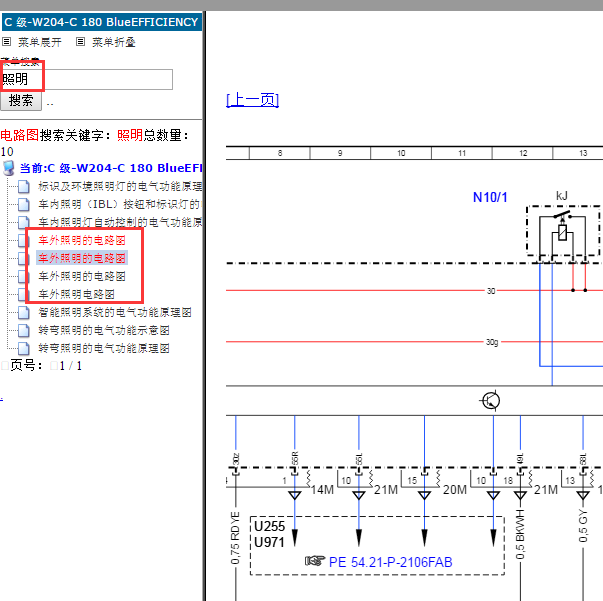603x601 pixels.
Task: Click the 菜单展开 expand-menu icon
Action: (x=7, y=42)
